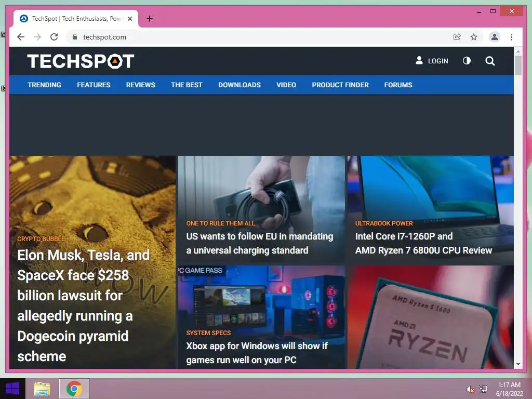This screenshot has width=532, height=399.
Task: Minimize the Chrome window
Action: 478,12
